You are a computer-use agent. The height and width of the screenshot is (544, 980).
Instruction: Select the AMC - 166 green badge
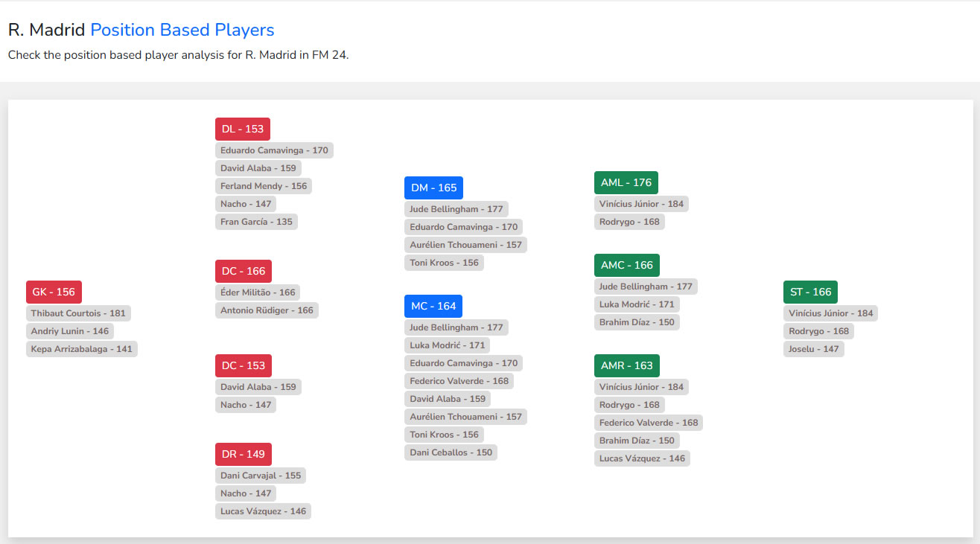626,265
